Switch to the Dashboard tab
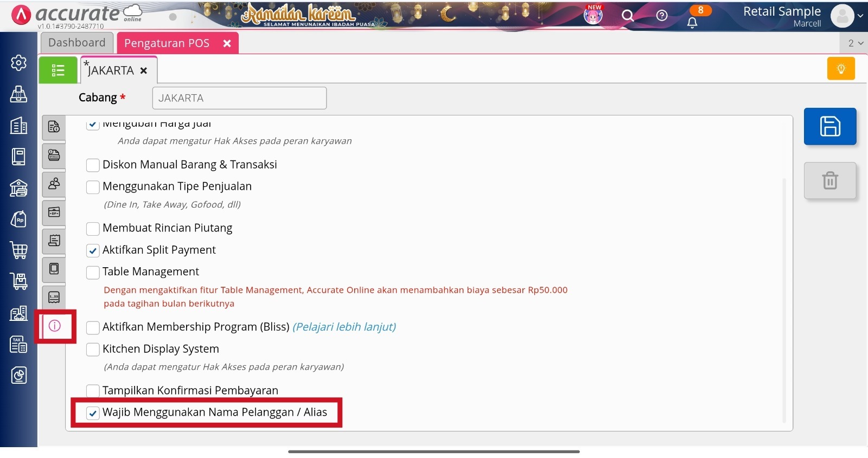 pos(77,43)
